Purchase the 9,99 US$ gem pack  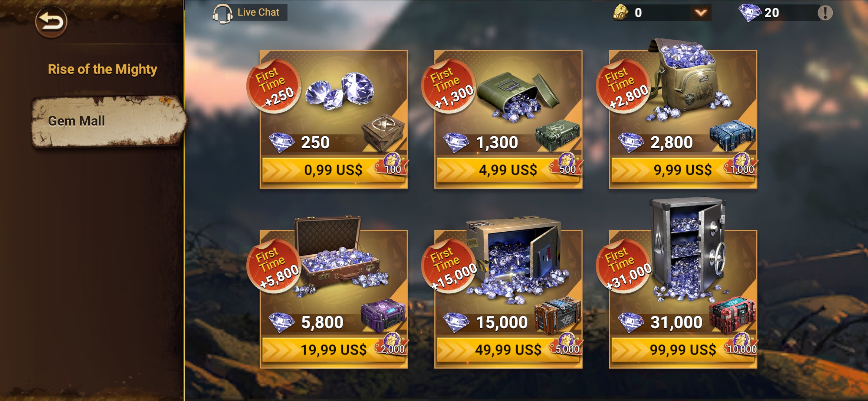(x=683, y=170)
